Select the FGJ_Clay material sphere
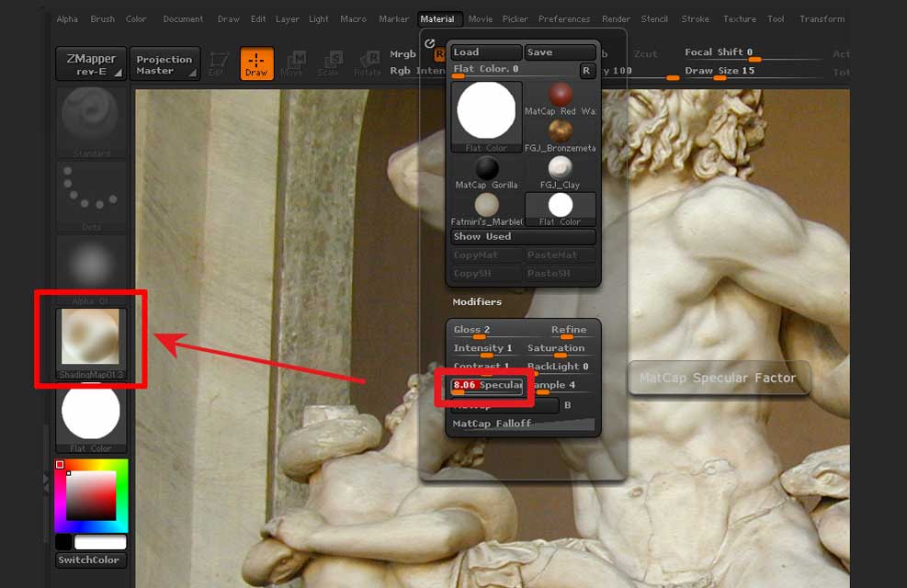The height and width of the screenshot is (588, 907). 561,169
